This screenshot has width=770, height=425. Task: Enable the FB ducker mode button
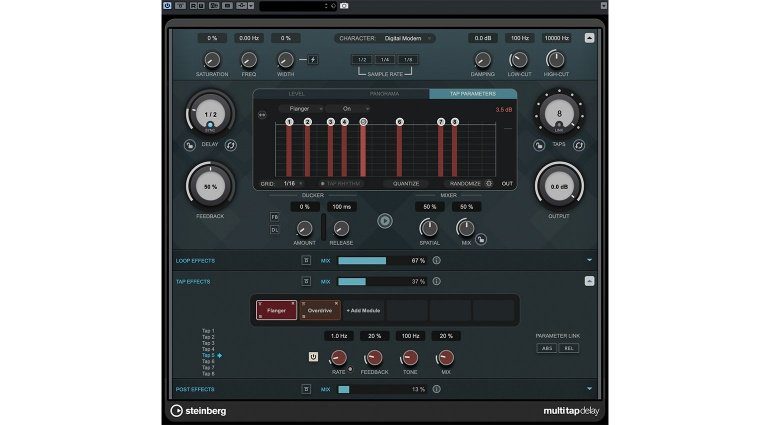click(274, 216)
